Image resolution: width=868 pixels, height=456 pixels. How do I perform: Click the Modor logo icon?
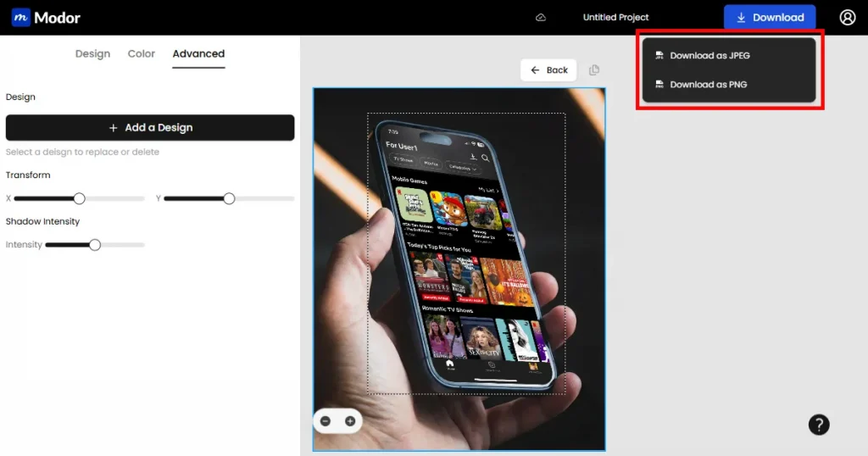click(21, 17)
